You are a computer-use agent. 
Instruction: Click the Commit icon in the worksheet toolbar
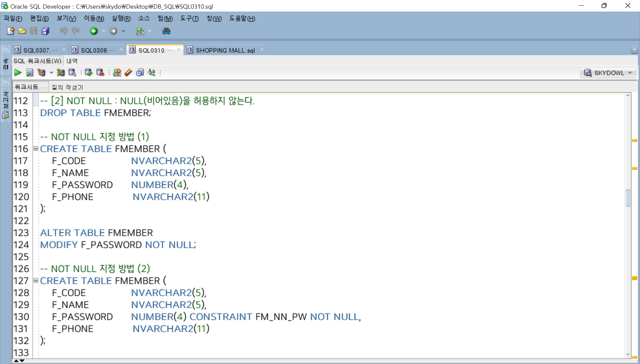point(88,73)
